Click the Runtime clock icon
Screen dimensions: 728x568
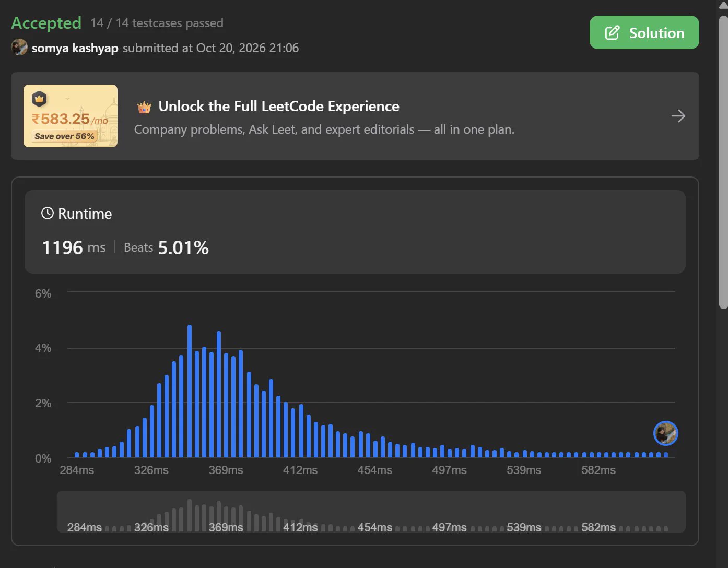pyautogui.click(x=48, y=213)
